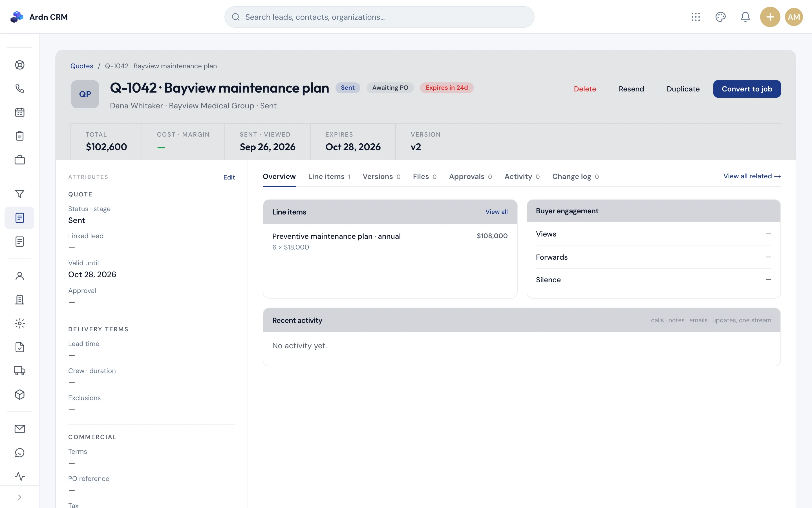Click the Silence row in Buyer engagement
The image size is (812, 508).
653,279
